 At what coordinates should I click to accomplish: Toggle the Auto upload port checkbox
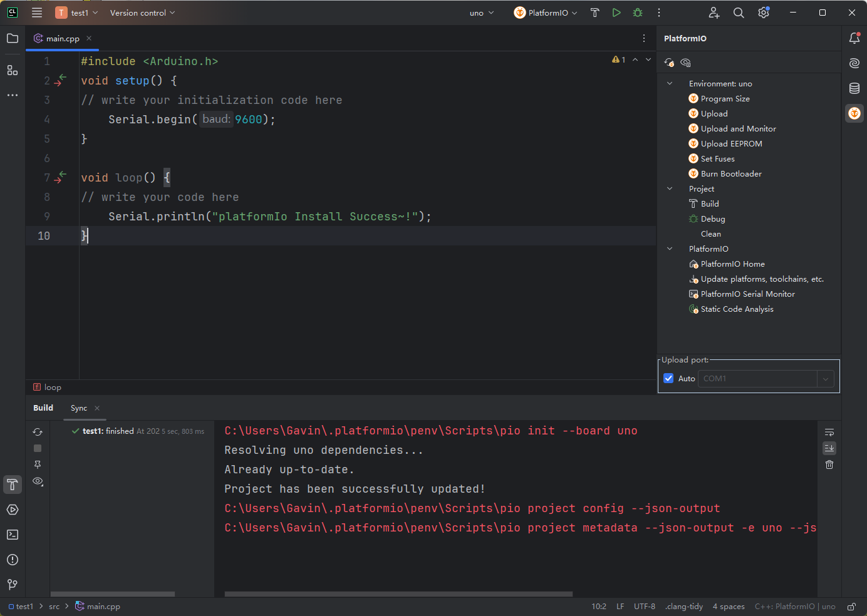[668, 378]
